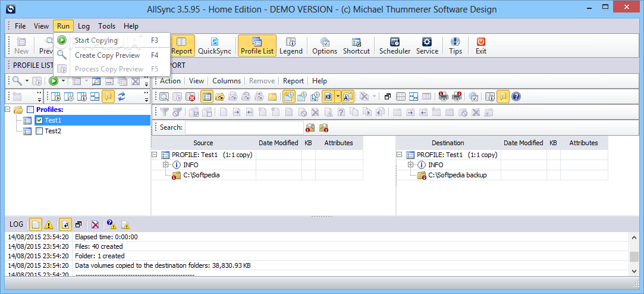The width and height of the screenshot is (644, 294).
Task: Open the File menu
Action: pos(20,26)
